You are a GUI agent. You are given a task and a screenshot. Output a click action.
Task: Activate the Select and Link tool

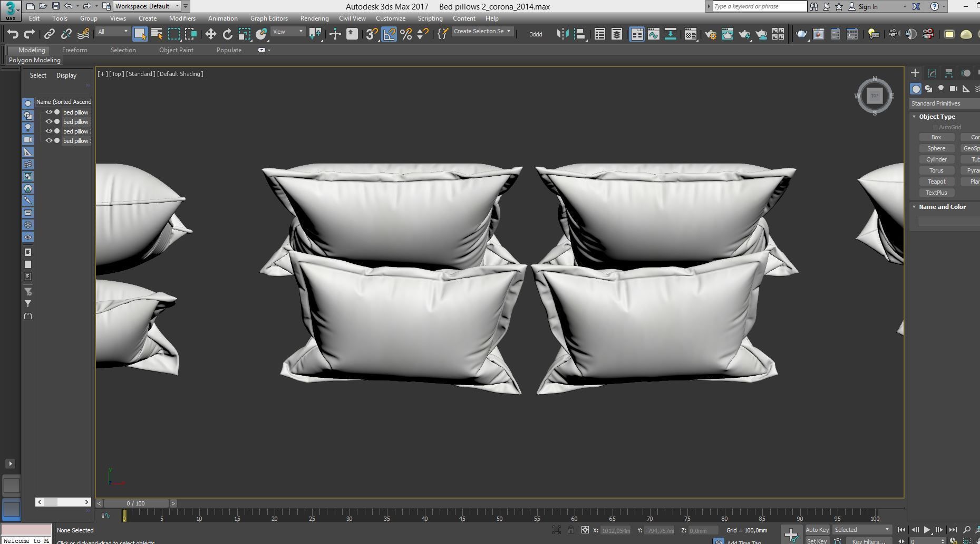[x=49, y=34]
